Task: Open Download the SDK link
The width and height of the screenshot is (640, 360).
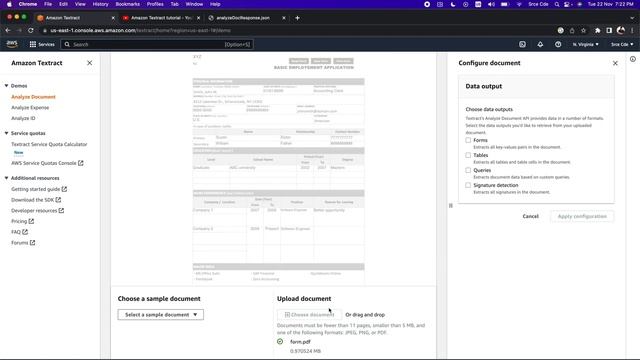Action: [36, 200]
